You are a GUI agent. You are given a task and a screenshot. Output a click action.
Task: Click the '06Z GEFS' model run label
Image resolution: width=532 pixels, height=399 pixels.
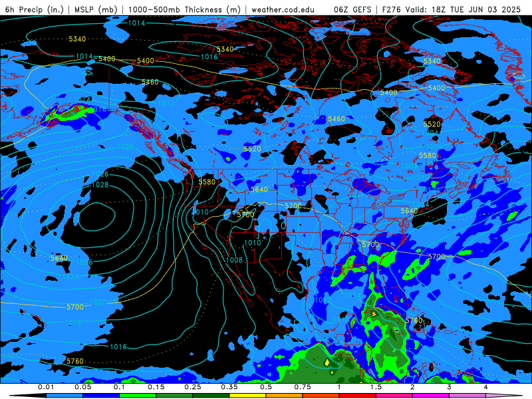pos(352,10)
